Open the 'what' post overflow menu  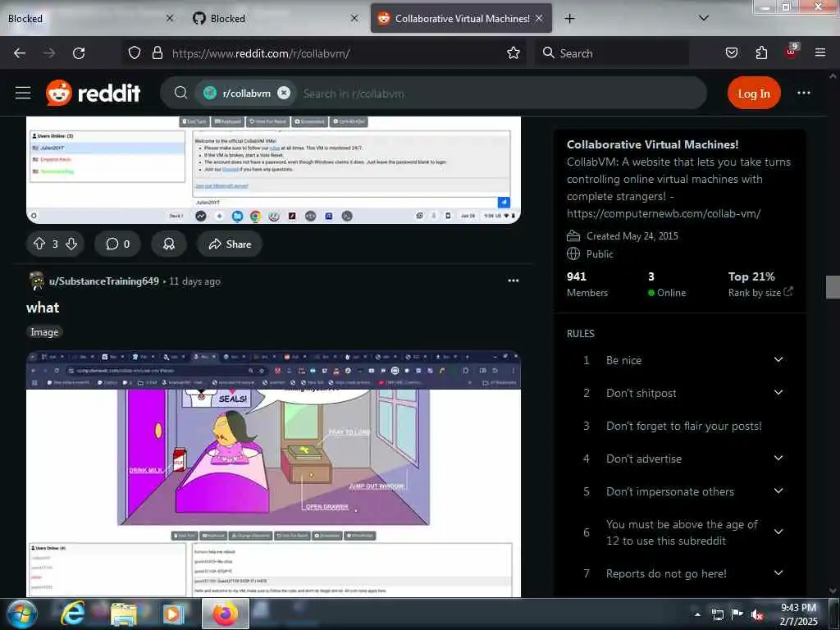click(514, 281)
